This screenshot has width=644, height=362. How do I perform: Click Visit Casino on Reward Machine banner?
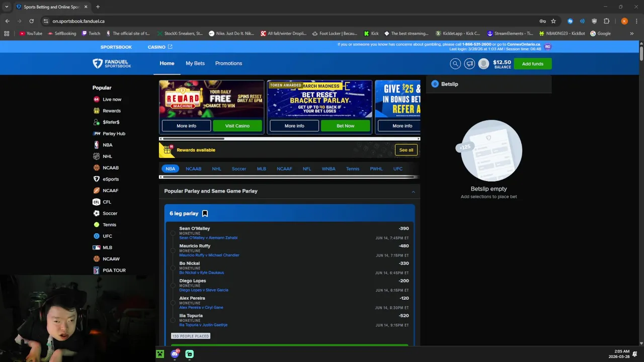pos(237,126)
